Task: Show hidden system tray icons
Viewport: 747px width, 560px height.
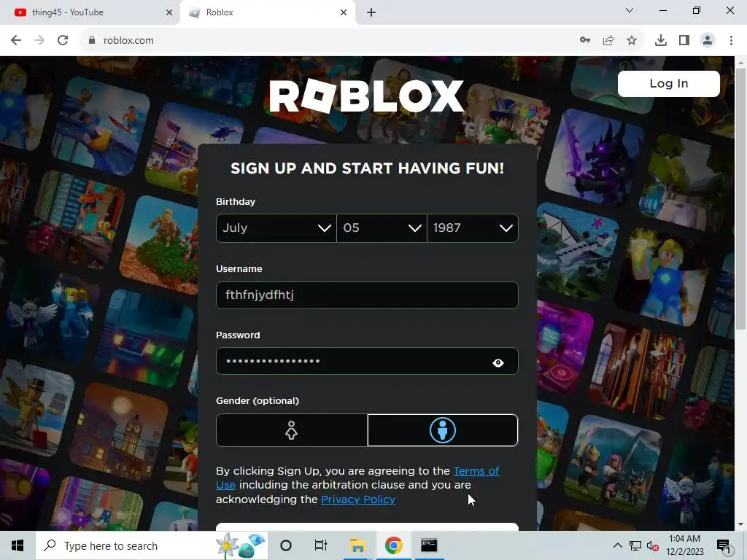Action: (617, 545)
